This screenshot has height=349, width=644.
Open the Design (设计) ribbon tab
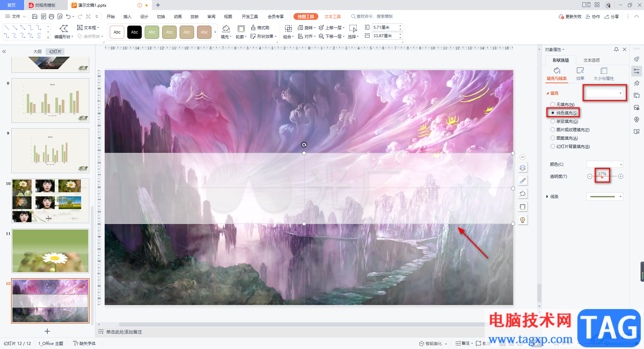[x=144, y=16]
